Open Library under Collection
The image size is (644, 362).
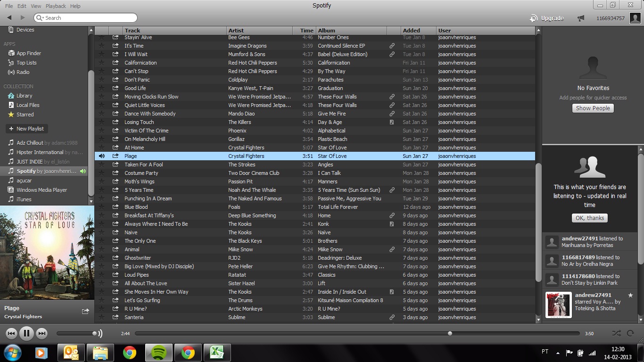pos(20,96)
